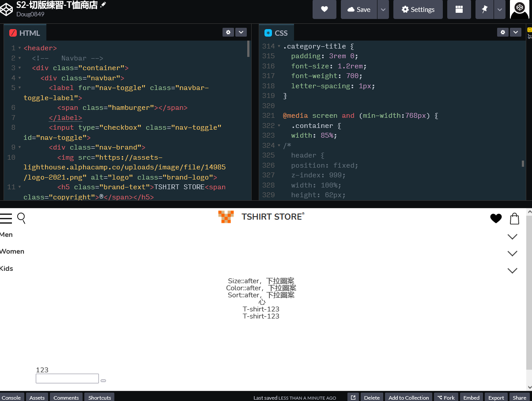Expand the Women category chevron
This screenshot has height=401, width=532.
coord(512,254)
